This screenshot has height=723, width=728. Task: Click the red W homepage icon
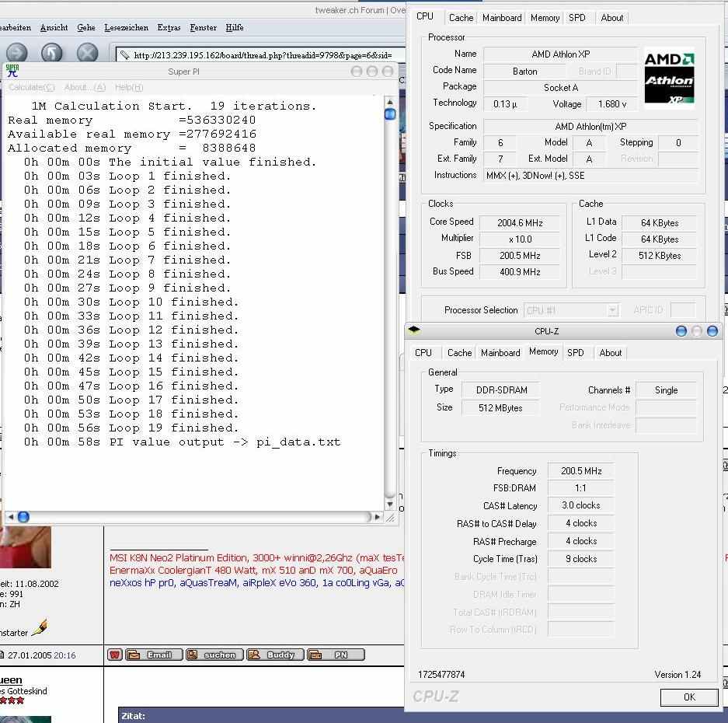tap(115, 655)
